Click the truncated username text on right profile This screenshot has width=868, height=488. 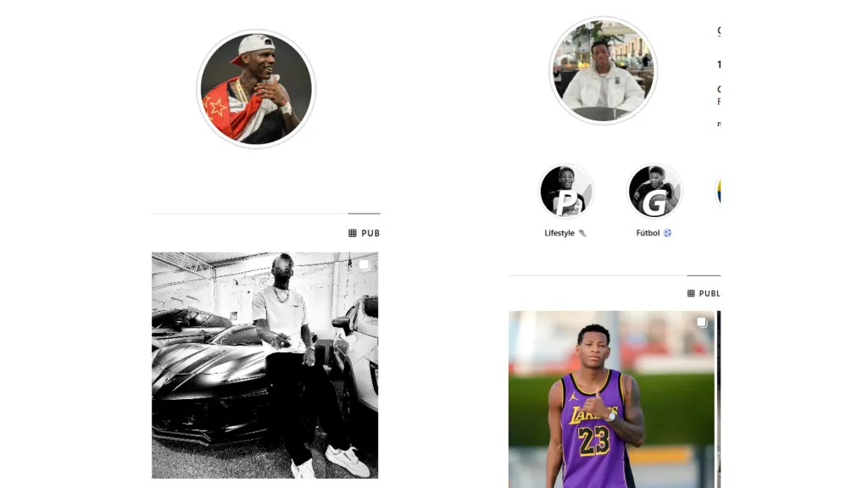click(719, 31)
